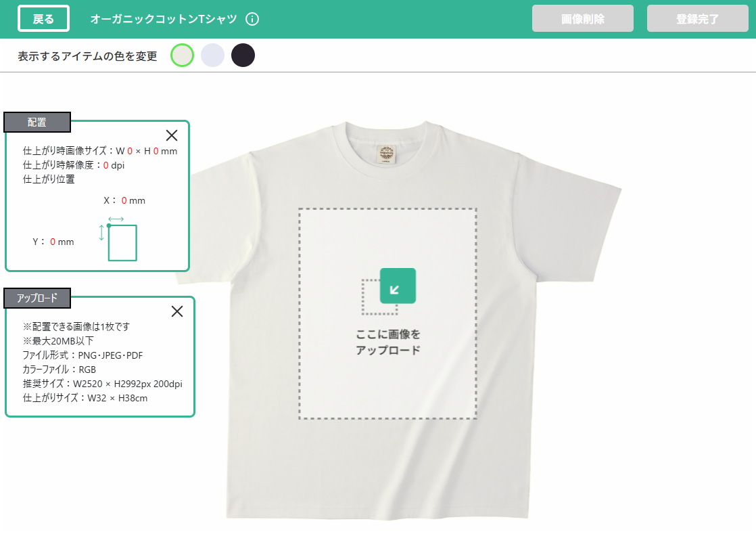
Task: Select the 配置 panel tab header
Action: tap(37, 123)
